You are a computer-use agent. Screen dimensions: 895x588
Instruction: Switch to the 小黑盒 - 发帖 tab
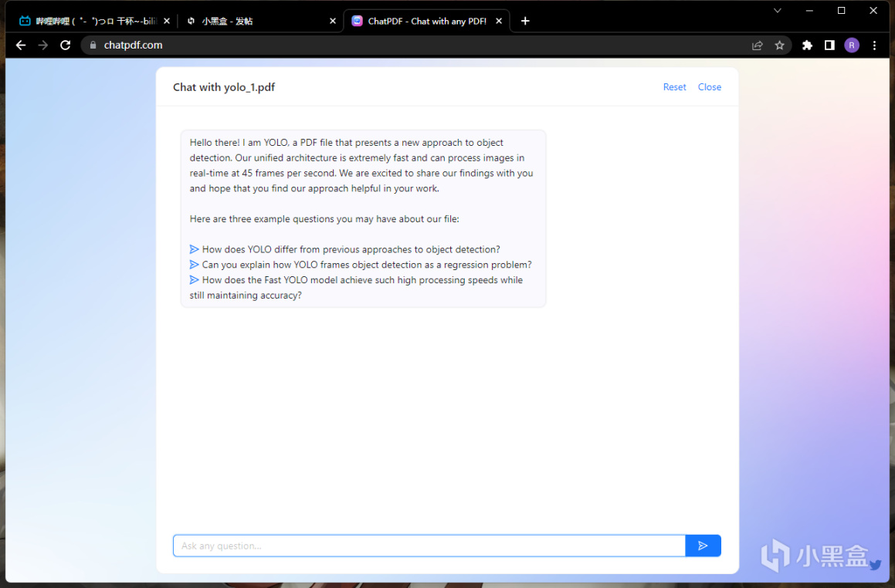click(259, 21)
